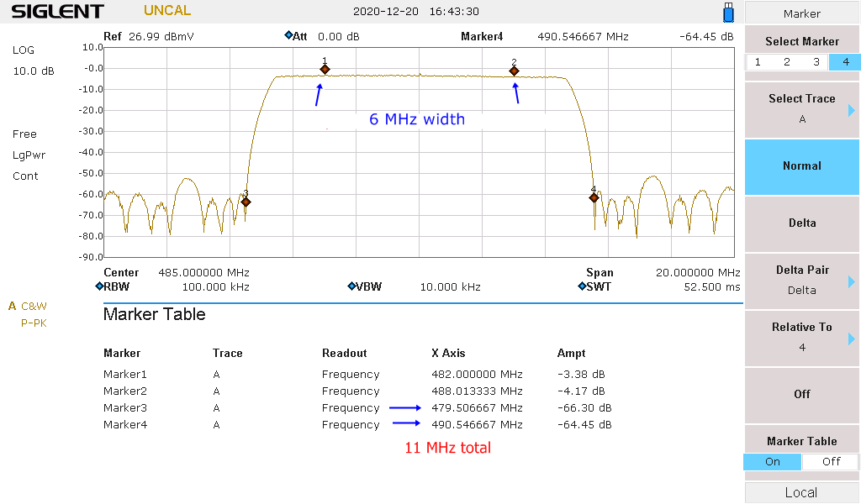861x504 pixels.
Task: Turn Marker Table Off
Action: 831,461
